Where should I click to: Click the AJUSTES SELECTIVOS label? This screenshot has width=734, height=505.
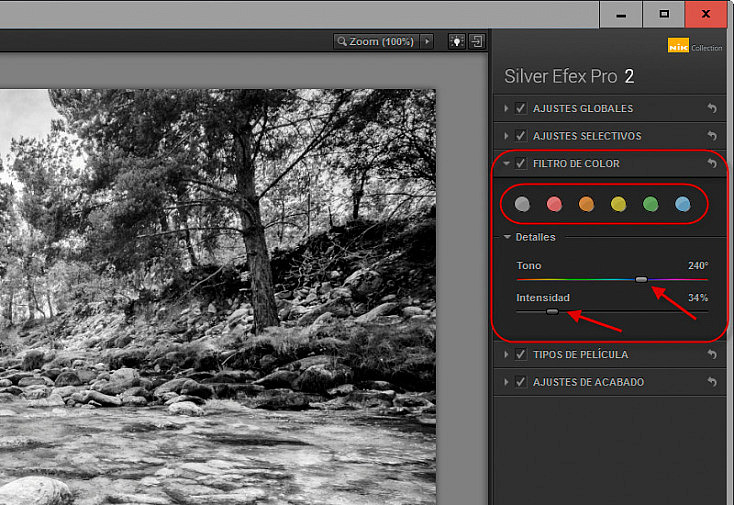(x=587, y=136)
